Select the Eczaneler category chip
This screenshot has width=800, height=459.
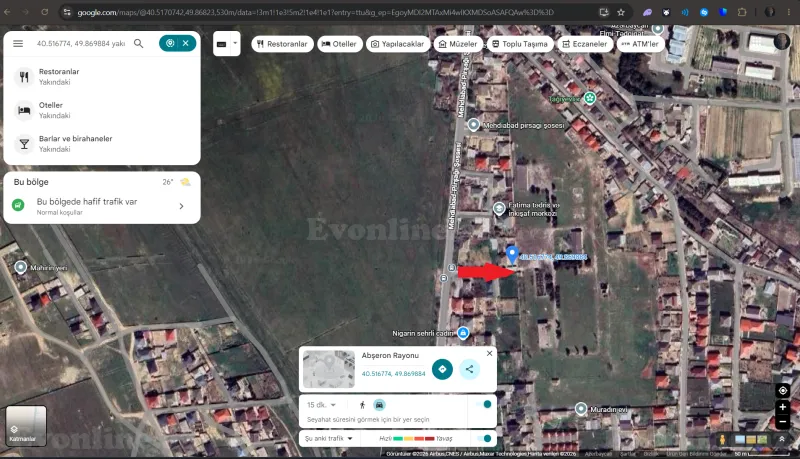click(585, 44)
